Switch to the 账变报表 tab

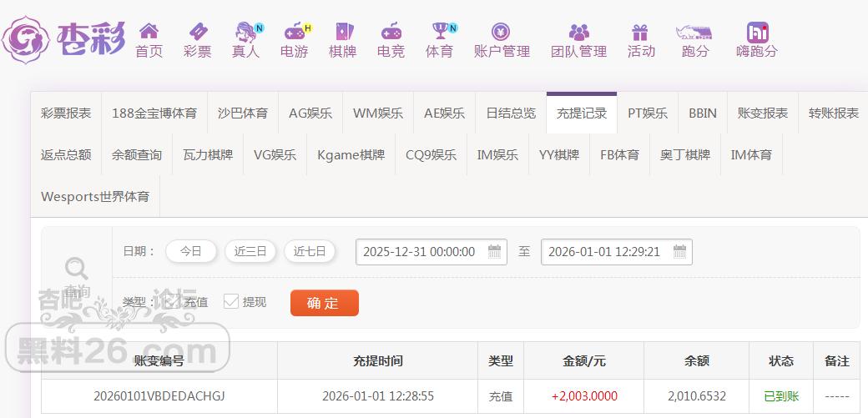762,113
